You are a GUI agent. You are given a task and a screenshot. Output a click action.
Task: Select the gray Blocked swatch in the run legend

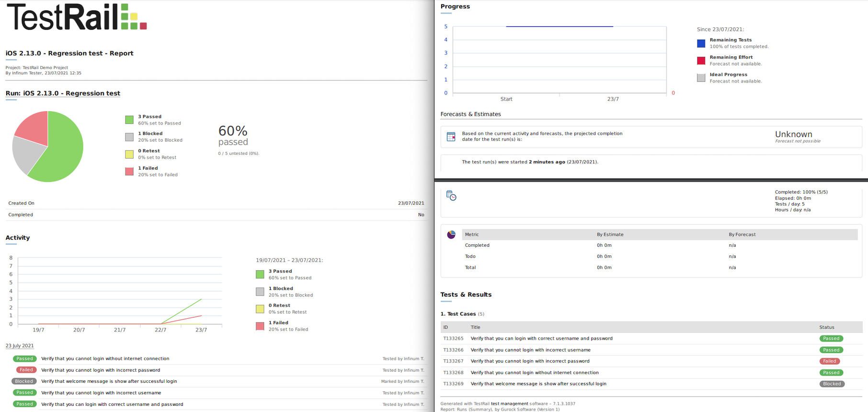point(129,137)
